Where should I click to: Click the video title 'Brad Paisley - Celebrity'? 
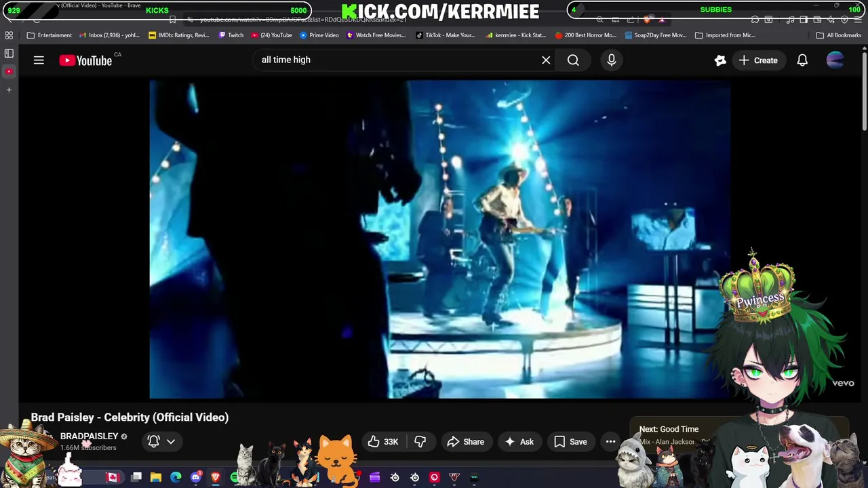[130, 418]
